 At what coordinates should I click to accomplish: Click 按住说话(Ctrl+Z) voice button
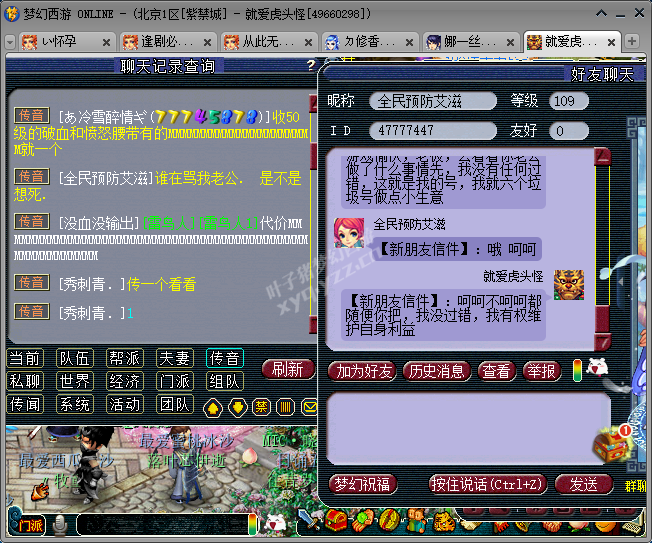point(487,484)
